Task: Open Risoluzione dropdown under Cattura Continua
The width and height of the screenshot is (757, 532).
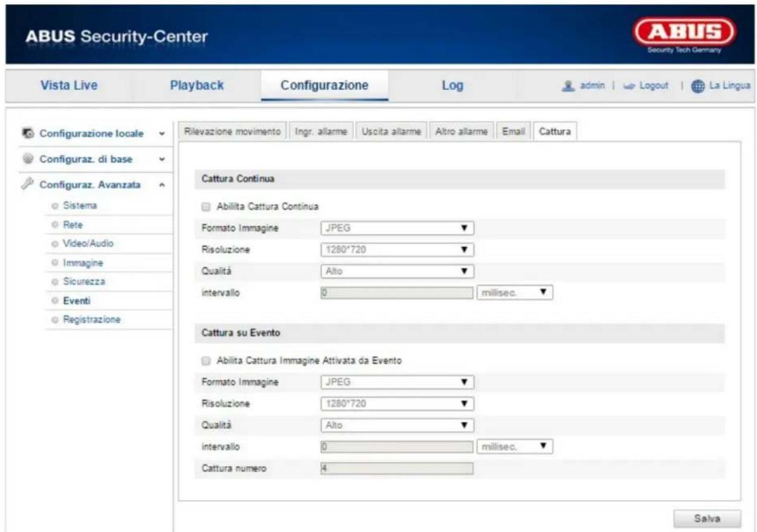Action: coord(397,249)
